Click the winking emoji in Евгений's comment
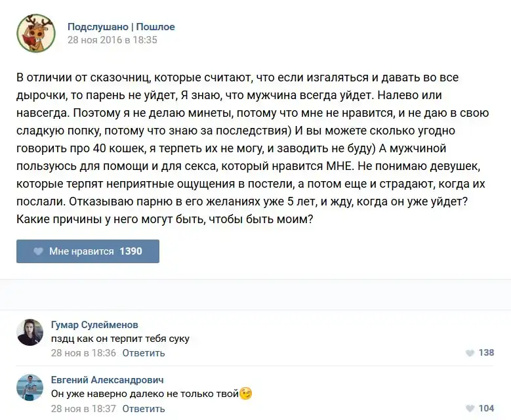 pos(246,394)
